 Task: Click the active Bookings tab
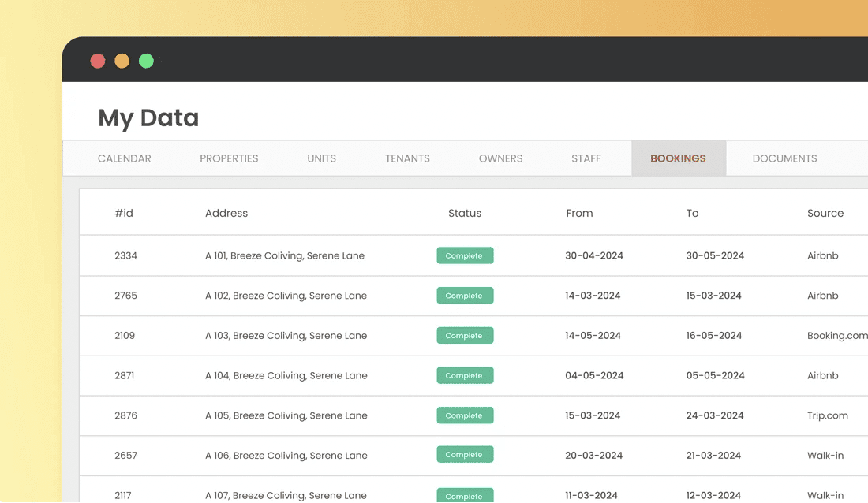pyautogui.click(x=678, y=158)
